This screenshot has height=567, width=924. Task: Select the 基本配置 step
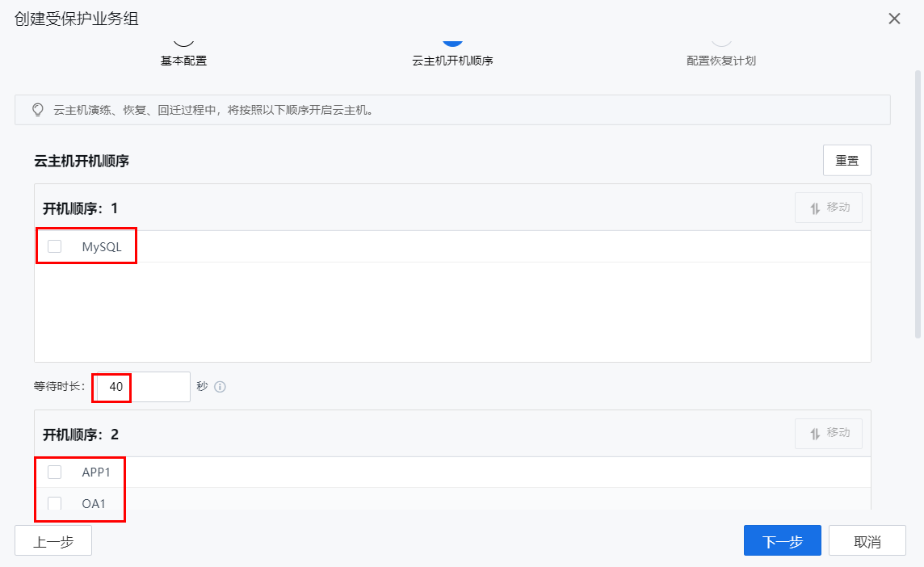(x=184, y=60)
